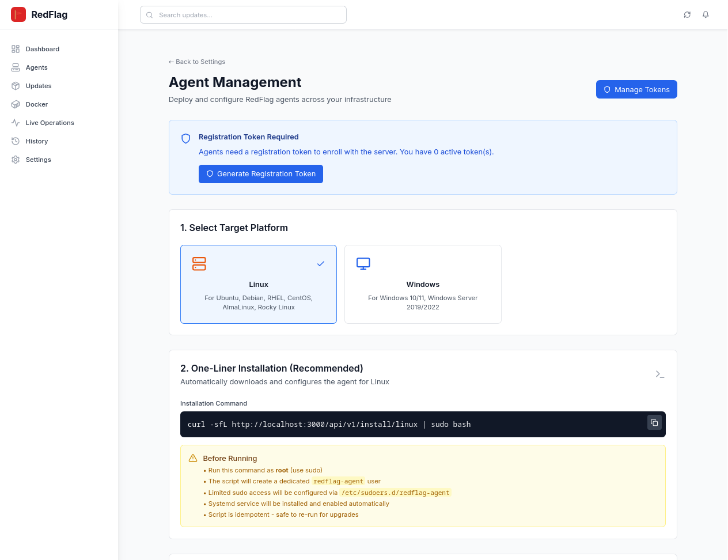Click the terminal icon in the One-Liner Installation section
This screenshot has width=728, height=560.
(x=660, y=374)
